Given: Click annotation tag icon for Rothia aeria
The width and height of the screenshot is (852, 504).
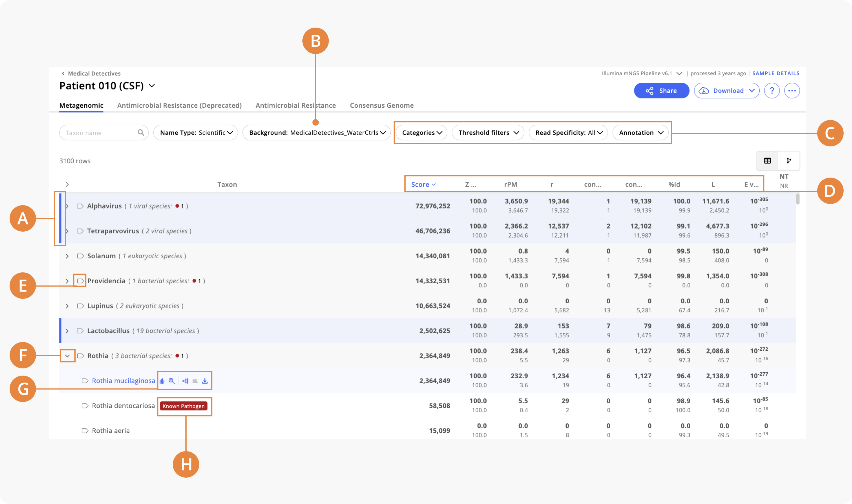Looking at the screenshot, I should point(85,430).
